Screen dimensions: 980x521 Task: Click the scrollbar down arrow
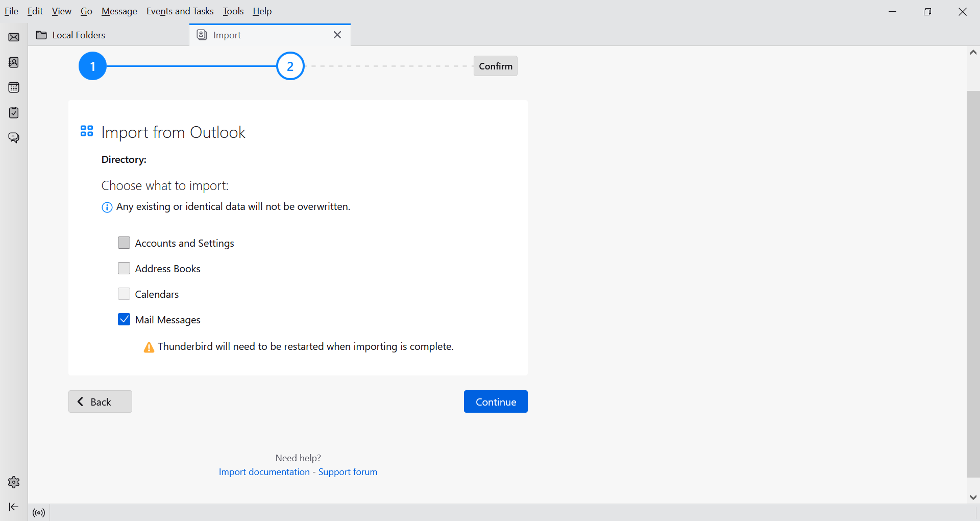coord(973,497)
